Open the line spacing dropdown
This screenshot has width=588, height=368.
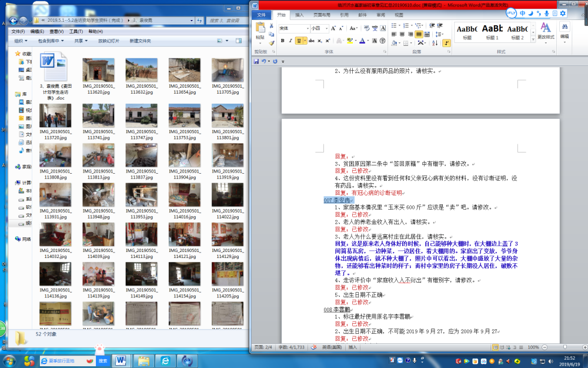click(x=439, y=34)
